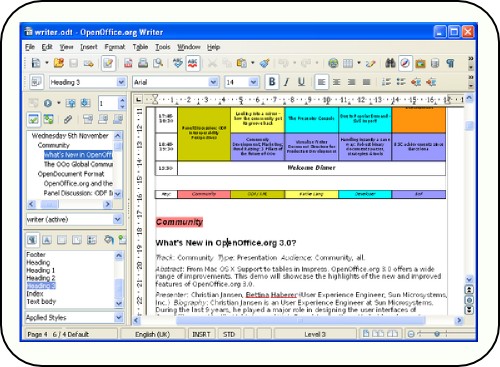Align text left

tap(321, 82)
